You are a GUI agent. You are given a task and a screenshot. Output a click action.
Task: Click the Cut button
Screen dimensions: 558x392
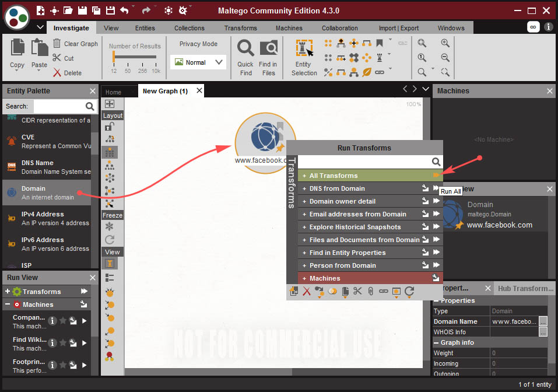64,58
